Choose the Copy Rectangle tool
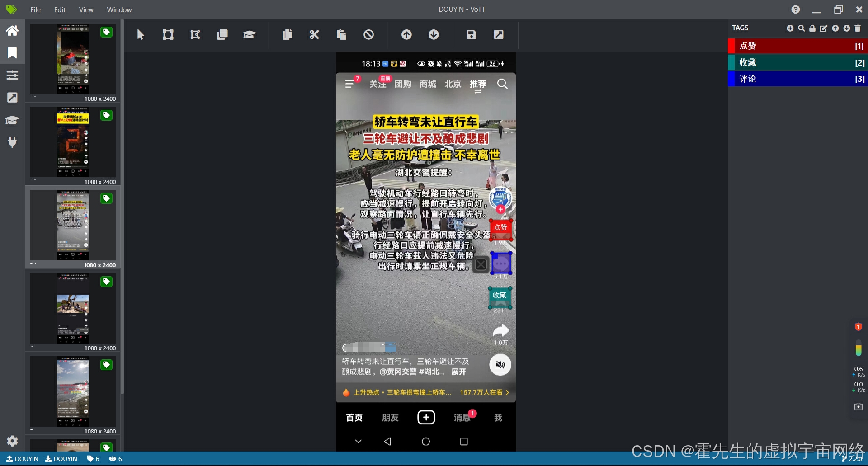Viewport: 868px width, 466px height. tap(222, 35)
